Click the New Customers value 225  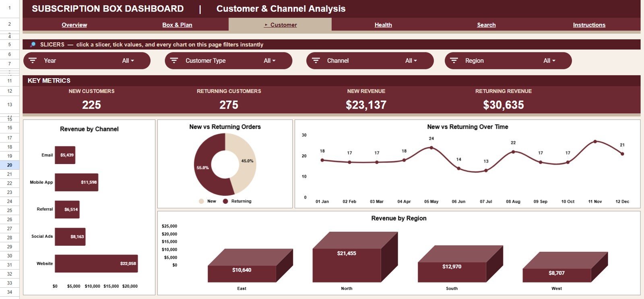click(x=91, y=105)
